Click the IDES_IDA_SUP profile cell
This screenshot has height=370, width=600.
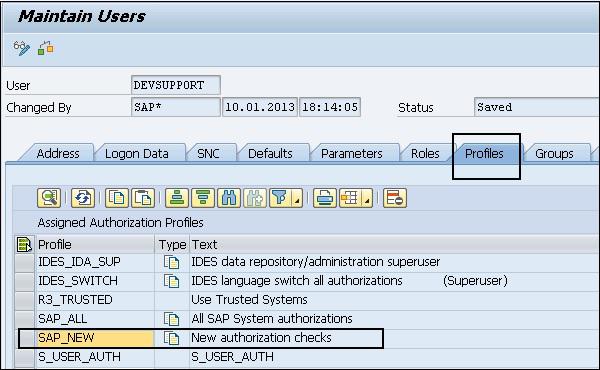[x=95, y=262]
